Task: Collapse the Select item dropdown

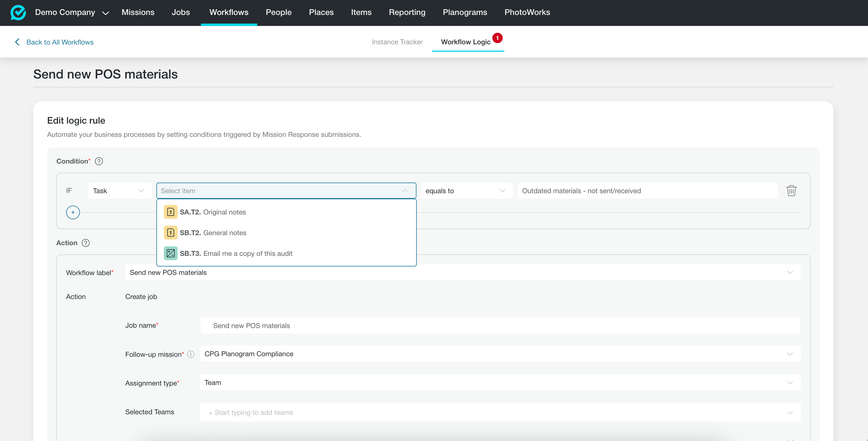Action: tap(286, 191)
